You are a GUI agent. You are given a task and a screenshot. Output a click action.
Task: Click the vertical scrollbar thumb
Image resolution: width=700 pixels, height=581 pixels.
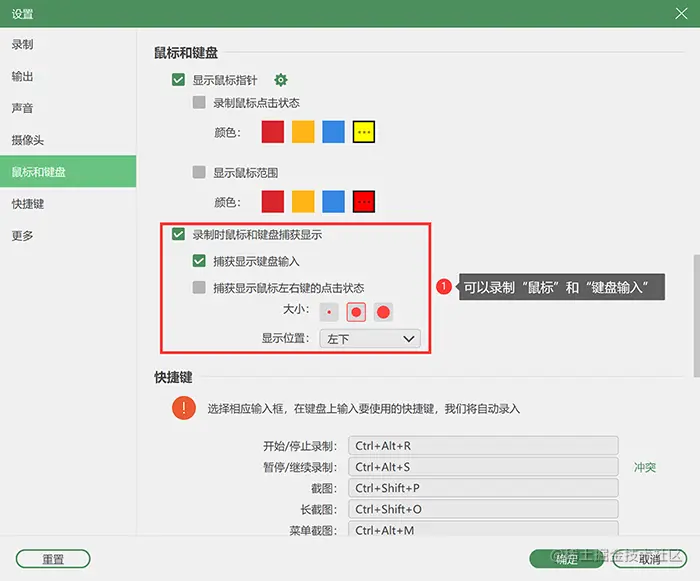click(696, 316)
